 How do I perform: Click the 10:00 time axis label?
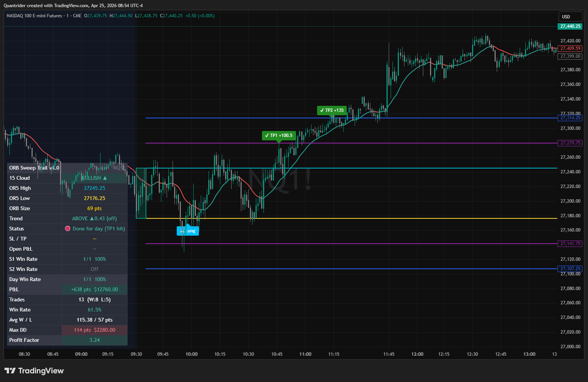pos(192,354)
